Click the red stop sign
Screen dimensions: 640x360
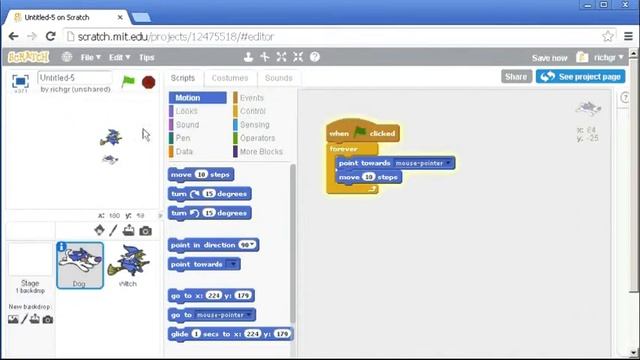pos(149,82)
